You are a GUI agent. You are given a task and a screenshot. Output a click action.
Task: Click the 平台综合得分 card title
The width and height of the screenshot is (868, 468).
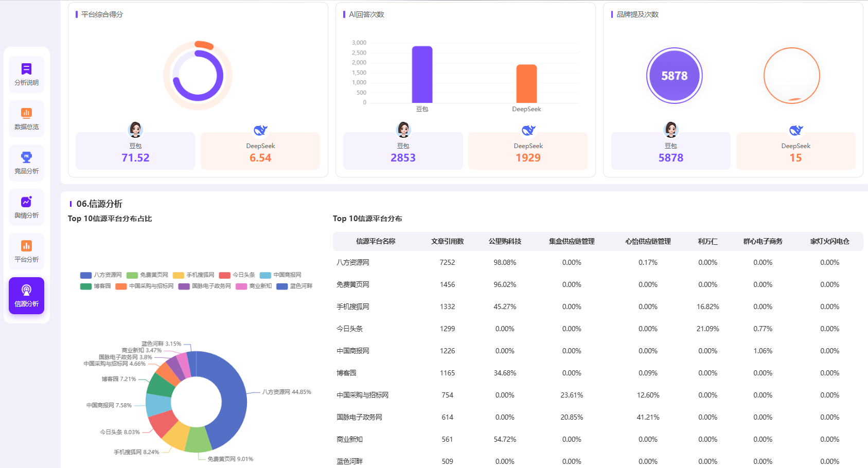(x=102, y=14)
